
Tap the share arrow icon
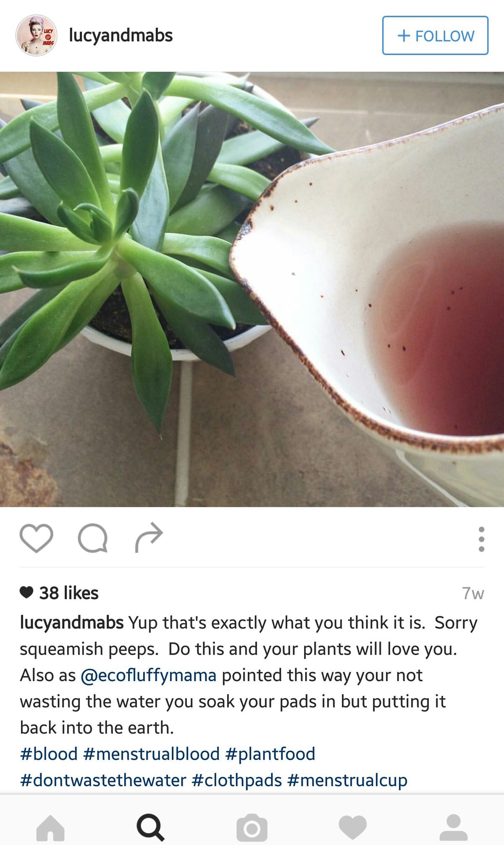[x=149, y=537]
